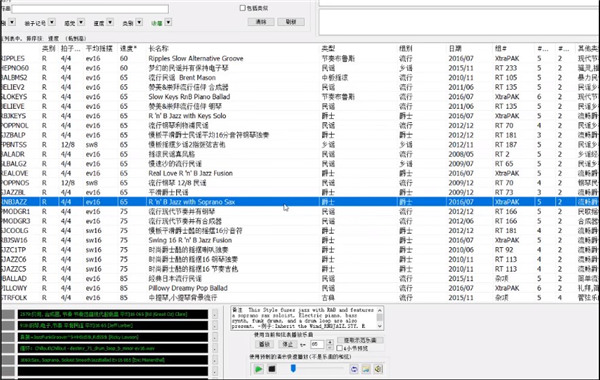Open the green-labeled filter dropdown

(x=168, y=23)
